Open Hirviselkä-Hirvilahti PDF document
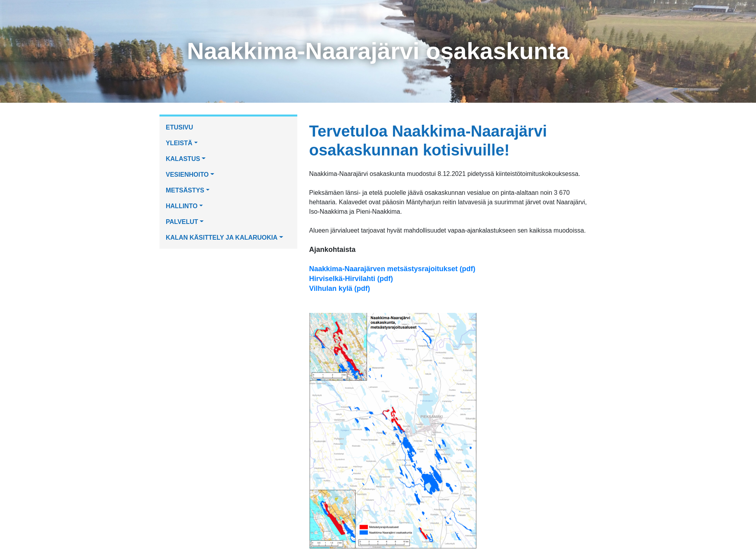The height and width of the screenshot is (551, 756). (x=351, y=278)
